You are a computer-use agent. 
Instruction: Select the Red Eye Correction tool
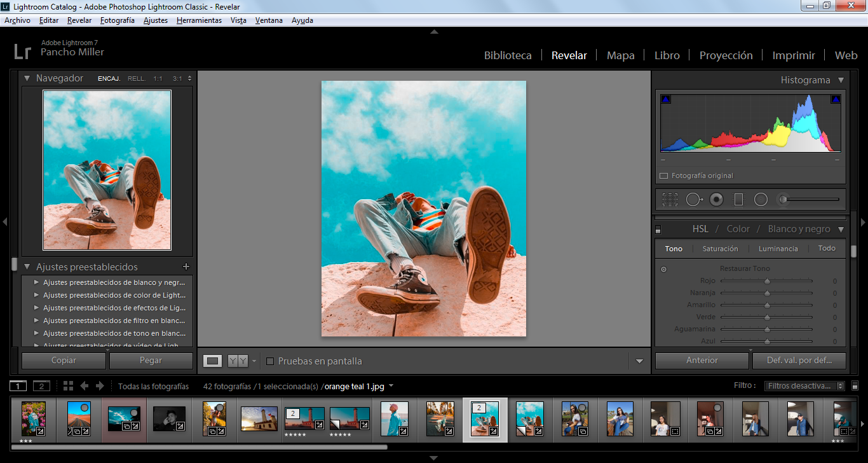716,200
